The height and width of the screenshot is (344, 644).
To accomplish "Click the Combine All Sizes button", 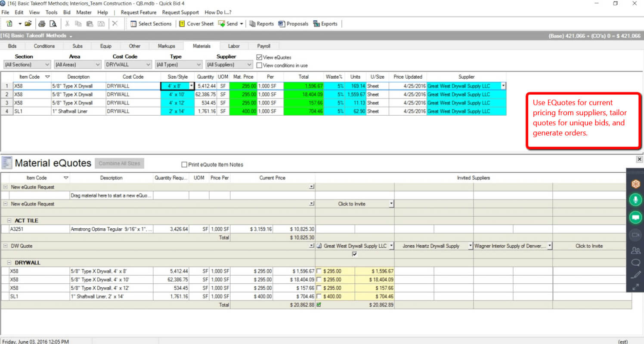I will pyautogui.click(x=120, y=163).
